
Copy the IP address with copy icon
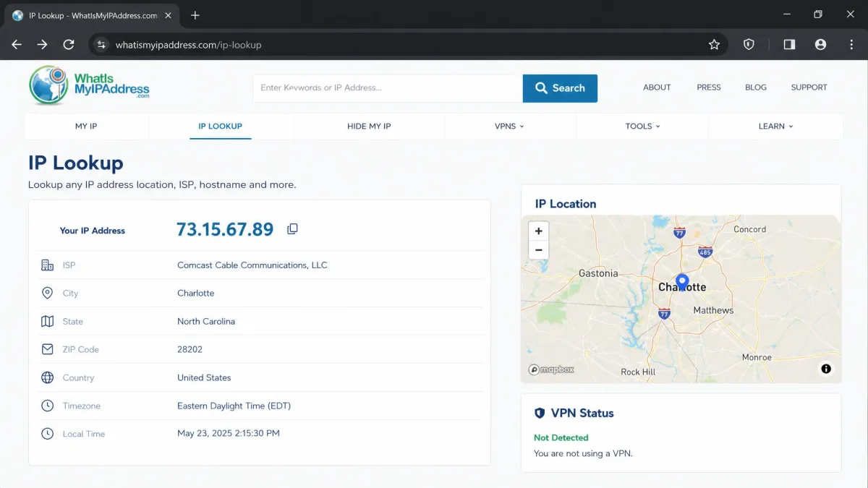click(x=292, y=229)
